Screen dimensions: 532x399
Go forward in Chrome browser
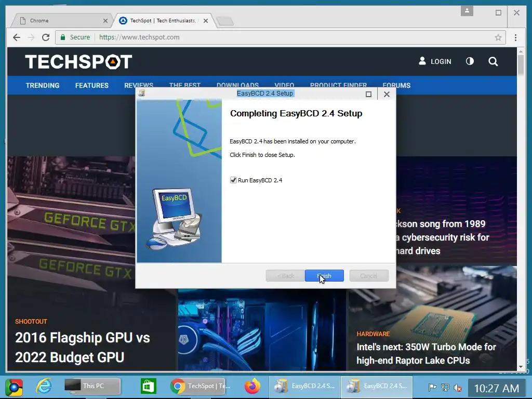tap(31, 37)
